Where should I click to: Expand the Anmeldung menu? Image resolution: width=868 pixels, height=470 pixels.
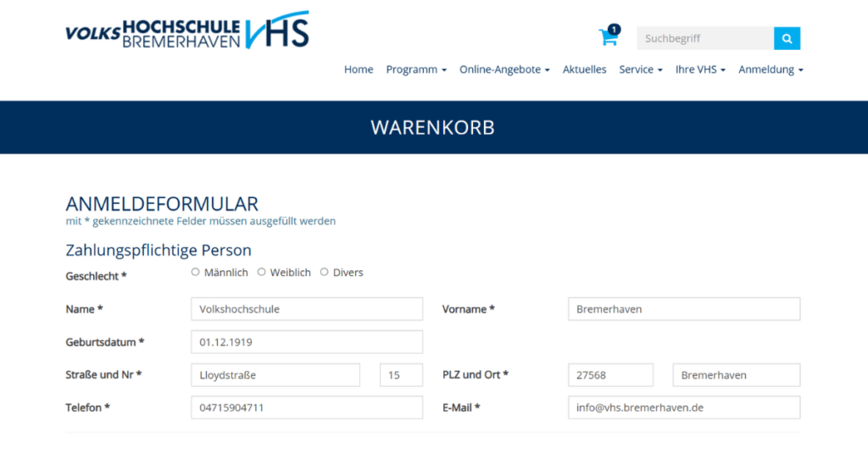click(x=771, y=69)
